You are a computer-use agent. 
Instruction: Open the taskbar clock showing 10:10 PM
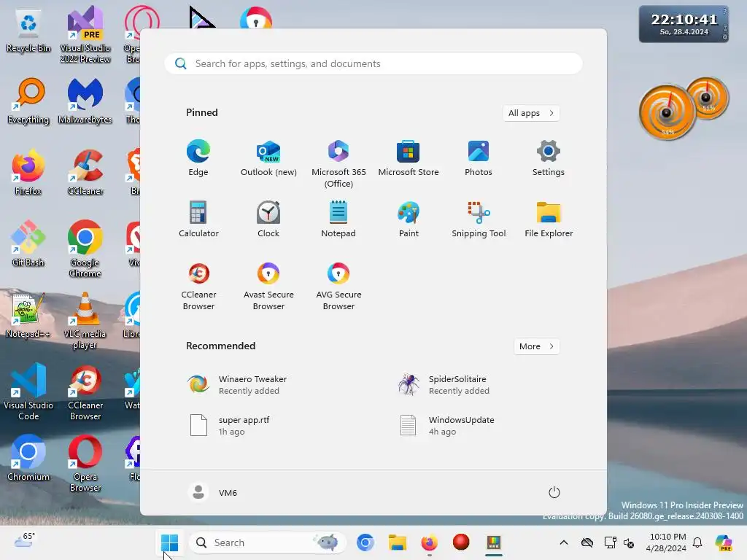pyautogui.click(x=666, y=542)
